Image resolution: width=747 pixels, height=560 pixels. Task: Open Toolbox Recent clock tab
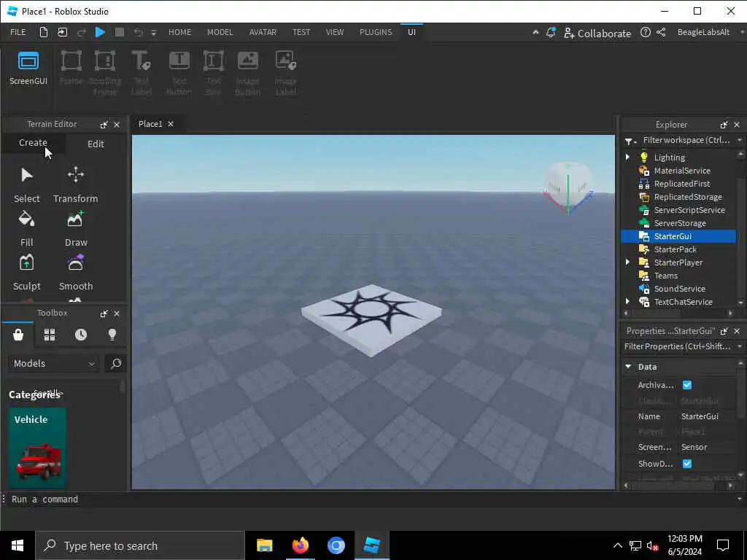pyautogui.click(x=81, y=335)
